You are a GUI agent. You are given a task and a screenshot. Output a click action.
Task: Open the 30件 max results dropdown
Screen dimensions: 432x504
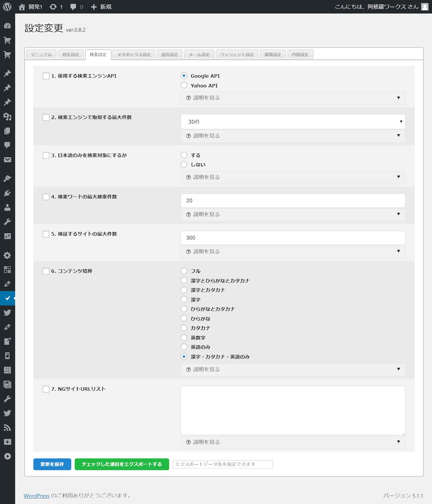293,122
